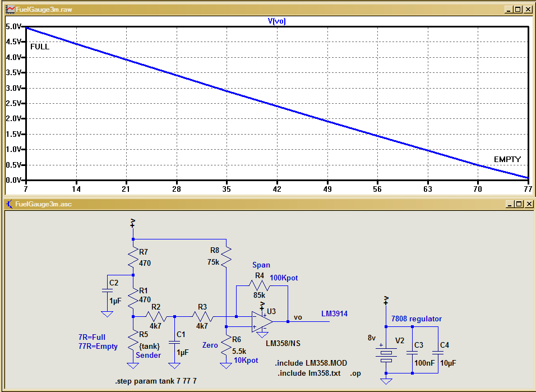
Task: Click the C1 capacitor label
Action: [x=181, y=334]
